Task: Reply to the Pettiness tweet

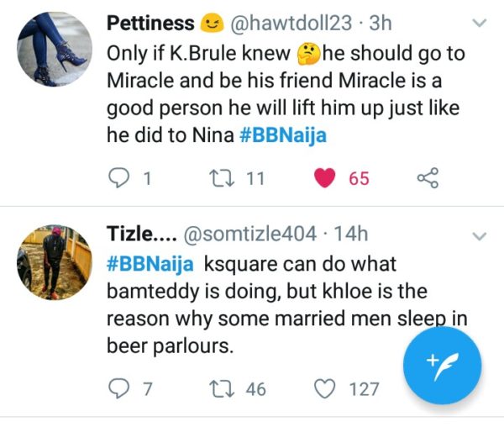Action: coord(121,178)
